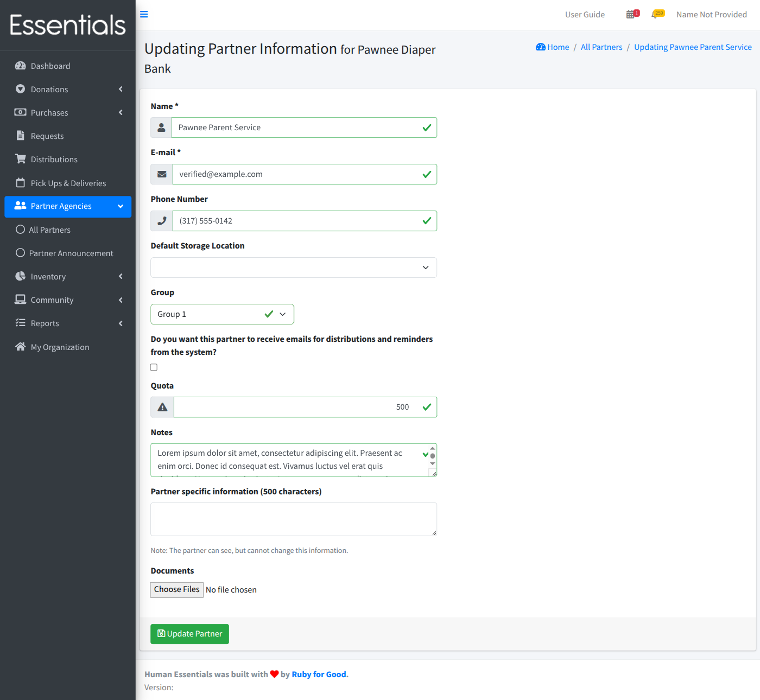Open the Default Storage Location dropdown

pos(294,268)
